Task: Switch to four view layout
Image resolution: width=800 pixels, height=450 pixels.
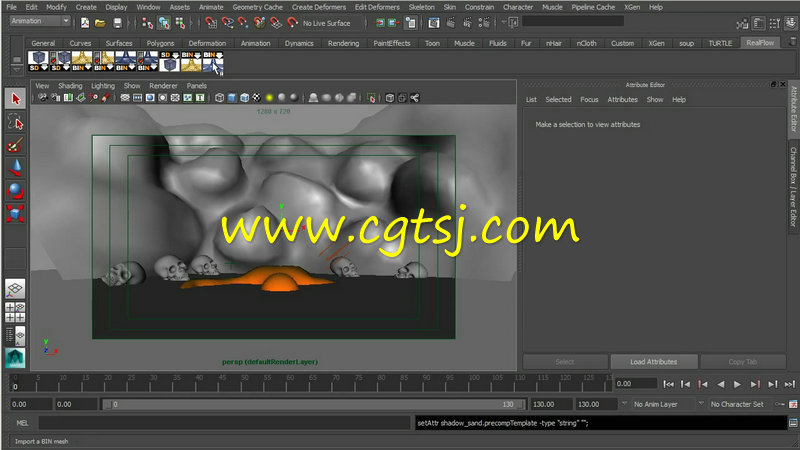Action: point(15,312)
